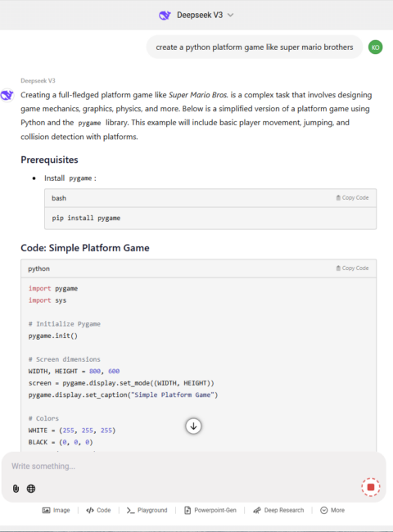Click the 'pip install pygame' command text
Image resolution: width=393 pixels, height=532 pixels.
tap(86, 218)
